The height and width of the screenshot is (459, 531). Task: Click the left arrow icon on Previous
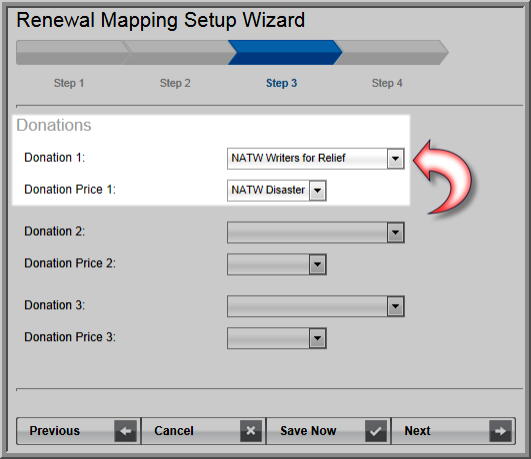(125, 431)
